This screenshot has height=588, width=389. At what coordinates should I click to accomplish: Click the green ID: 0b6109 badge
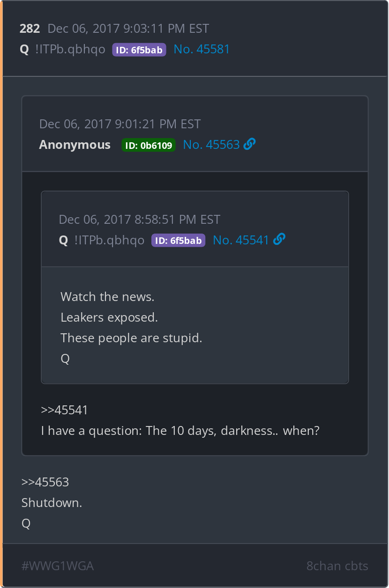pos(149,145)
